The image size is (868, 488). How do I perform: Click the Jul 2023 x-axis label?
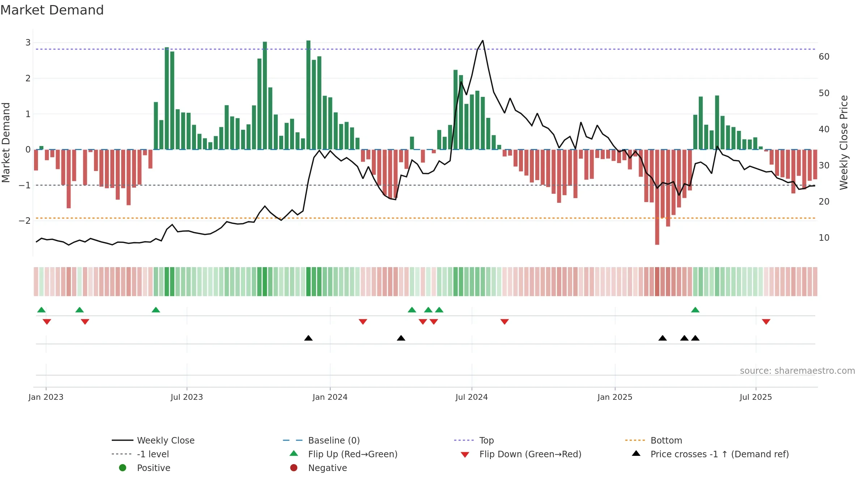pos(187,397)
